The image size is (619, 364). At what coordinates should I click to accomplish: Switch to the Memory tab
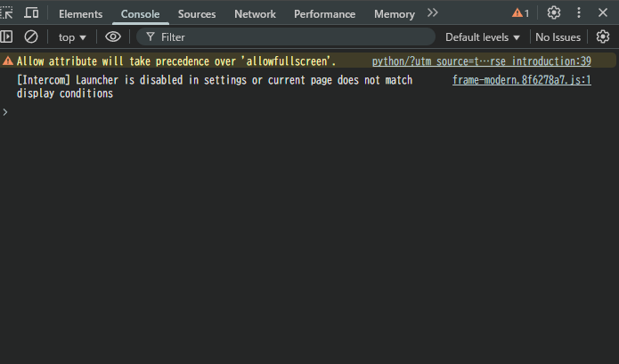click(394, 14)
